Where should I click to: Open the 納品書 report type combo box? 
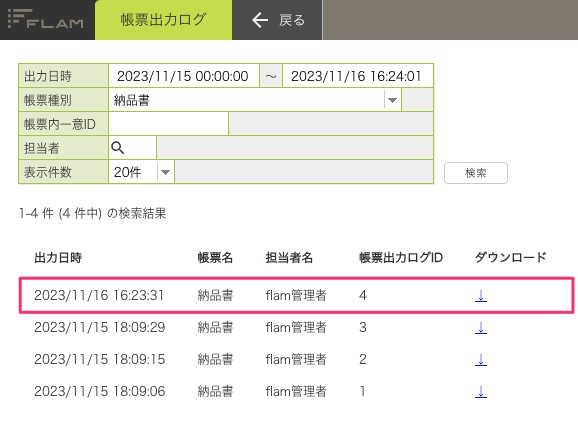point(255,100)
